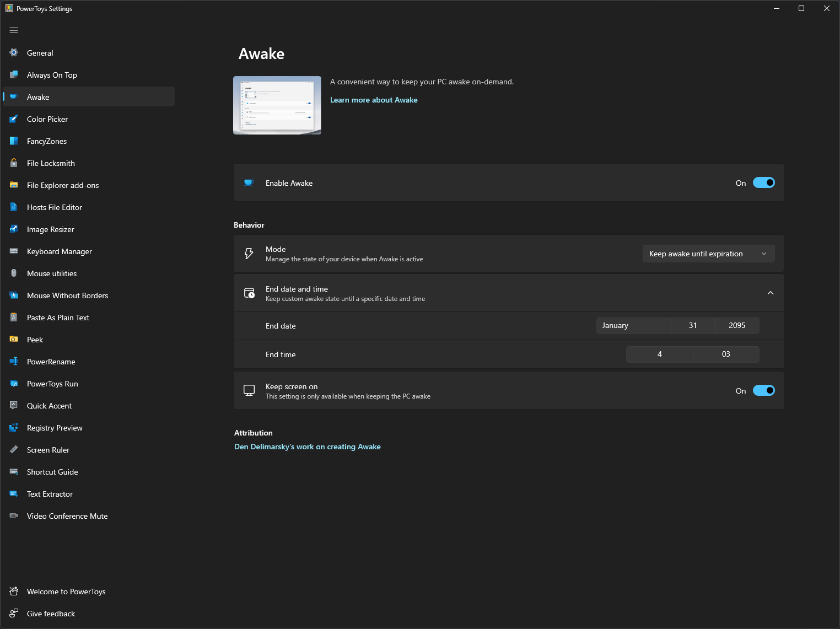Turn off the Keep screen on switch

click(x=764, y=390)
